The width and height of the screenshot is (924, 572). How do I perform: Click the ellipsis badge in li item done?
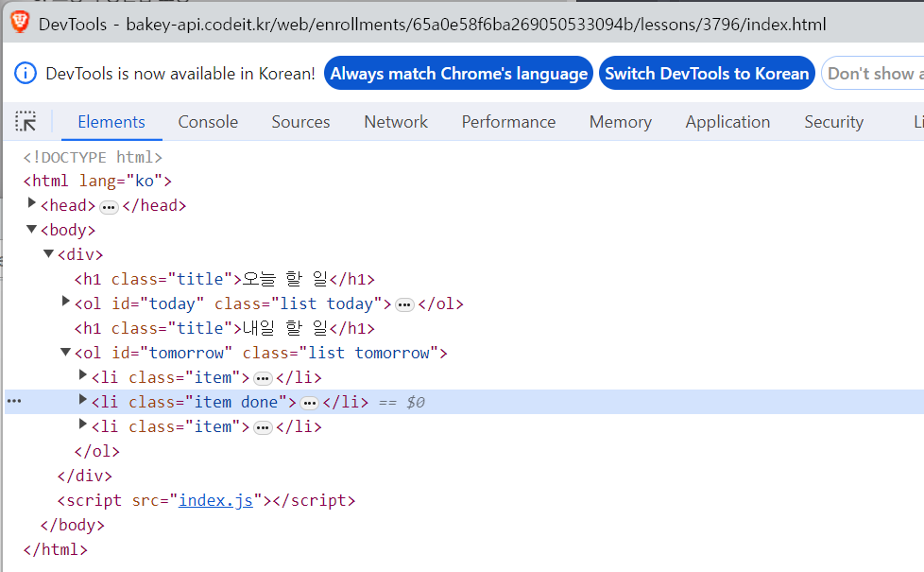[x=309, y=404]
